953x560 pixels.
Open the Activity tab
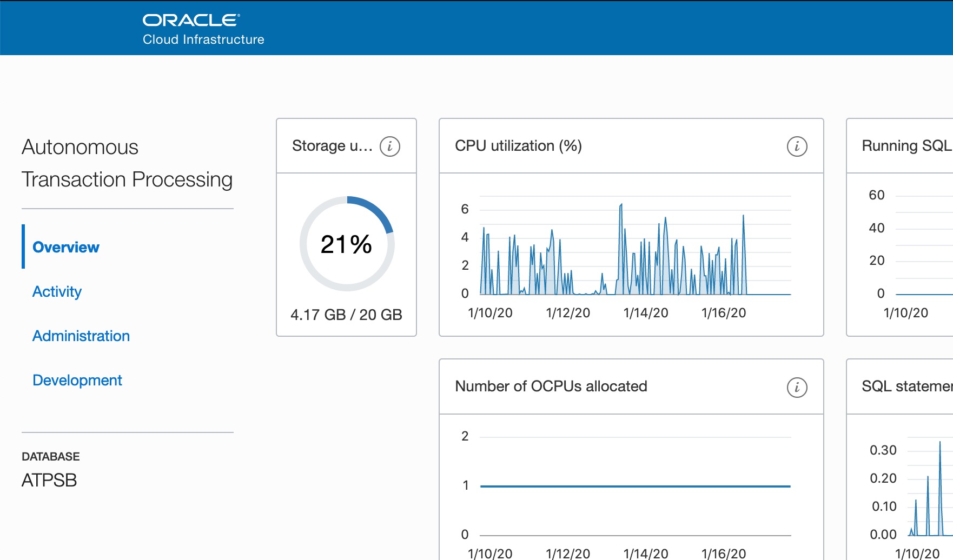tap(57, 291)
